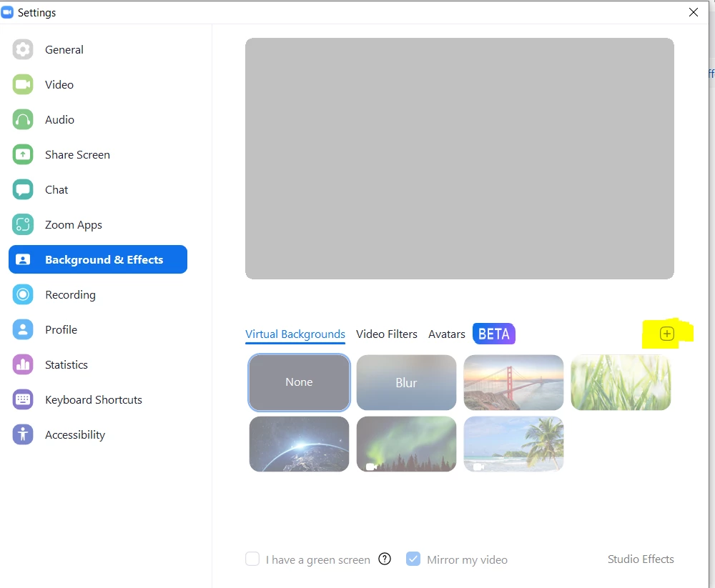715x588 pixels.
Task: Click the Recording circle icon
Action: 23,295
